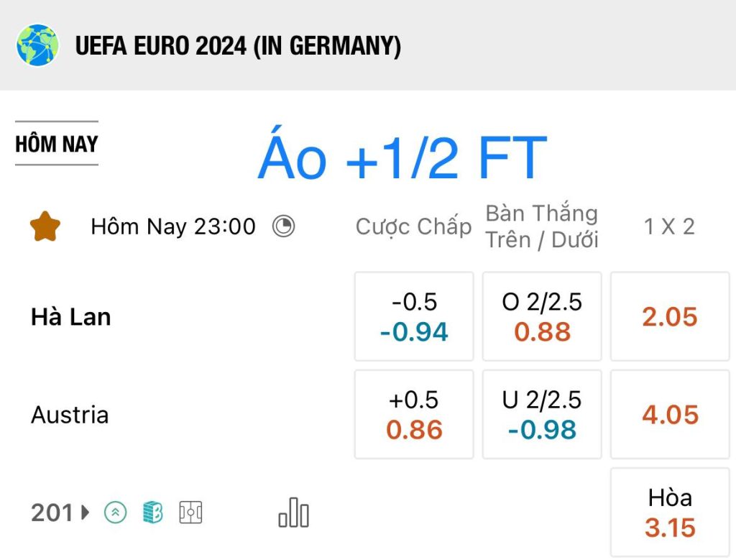Click the live clock icon beside 23:00

pyautogui.click(x=283, y=226)
